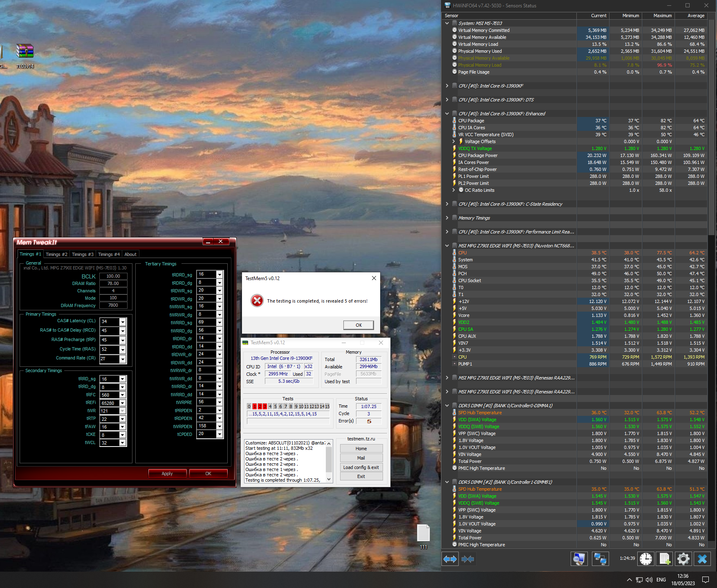
Task: Click HWiNFO blue X close sensors icon
Action: (x=702, y=559)
